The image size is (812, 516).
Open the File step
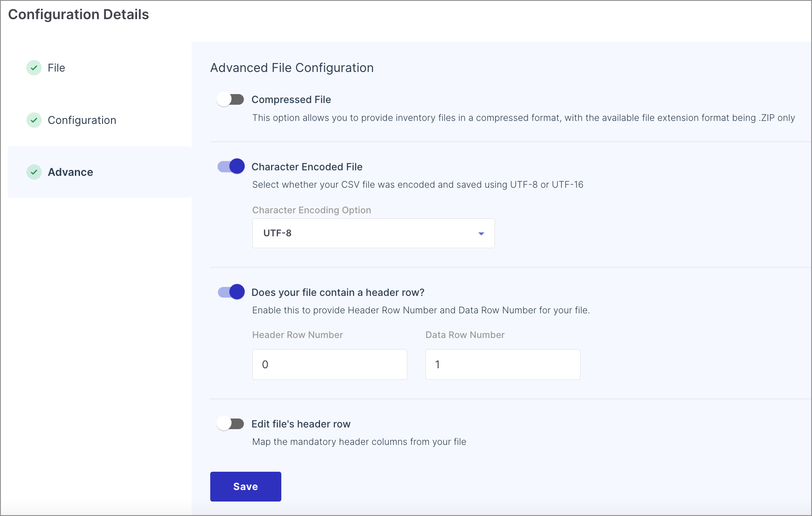56,68
